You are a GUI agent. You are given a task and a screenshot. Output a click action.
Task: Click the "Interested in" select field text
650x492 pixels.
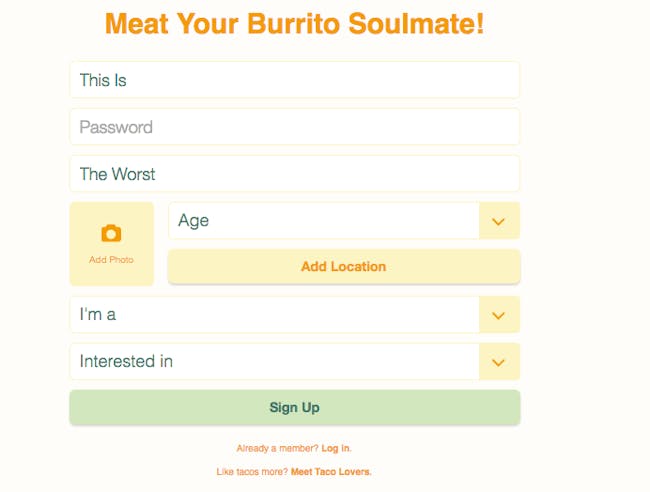tap(126, 361)
